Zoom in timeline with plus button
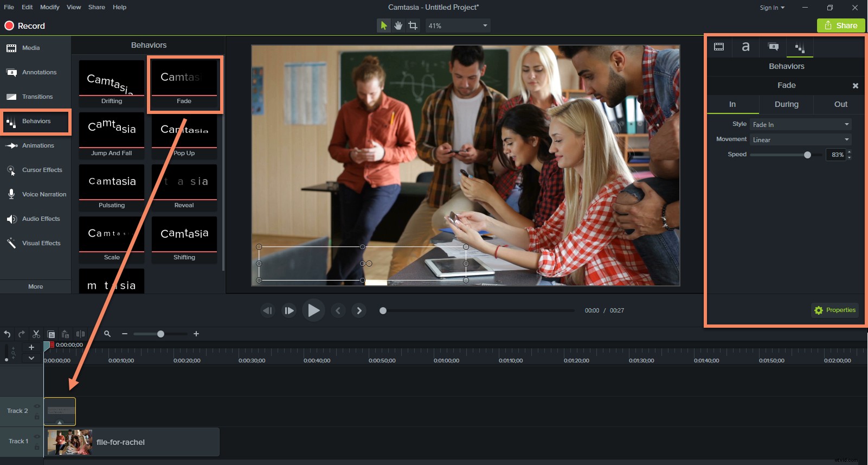Screen dimensions: 868x465 (x=196, y=334)
